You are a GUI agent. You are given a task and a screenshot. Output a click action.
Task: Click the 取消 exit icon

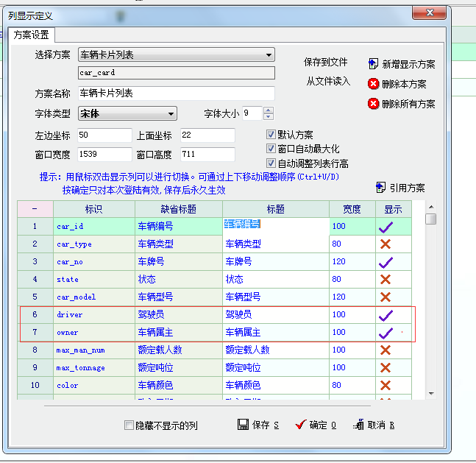(358, 425)
